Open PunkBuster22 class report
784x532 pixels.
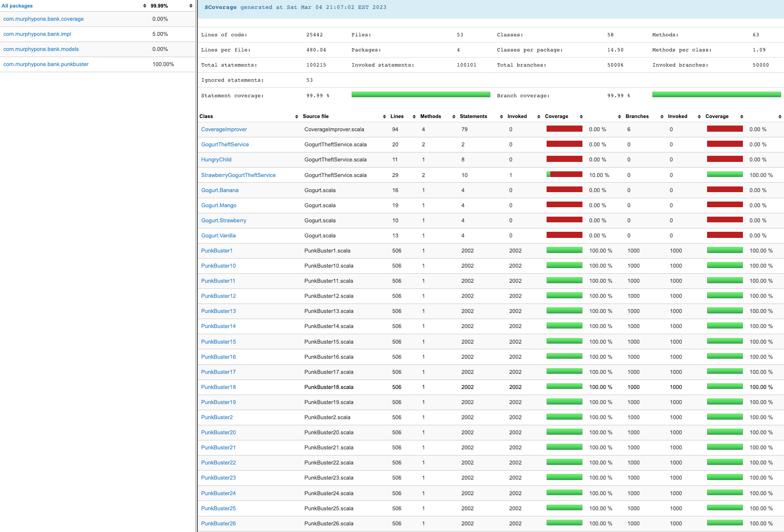coord(219,463)
